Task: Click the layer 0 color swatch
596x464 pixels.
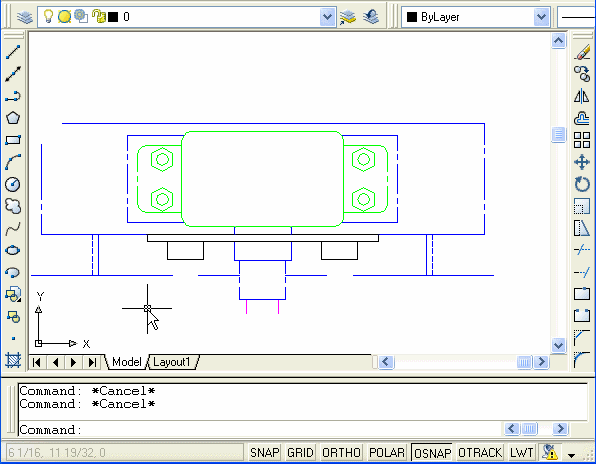Action: tap(113, 17)
